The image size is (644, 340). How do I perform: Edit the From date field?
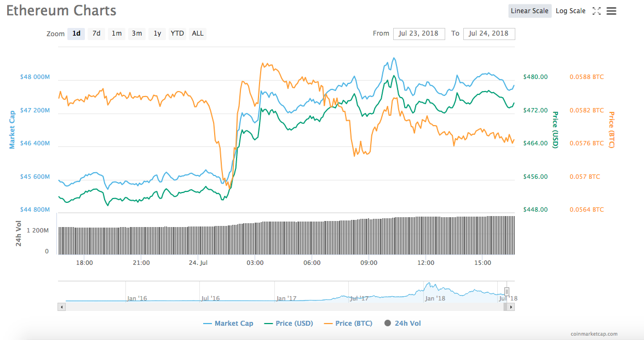(419, 33)
